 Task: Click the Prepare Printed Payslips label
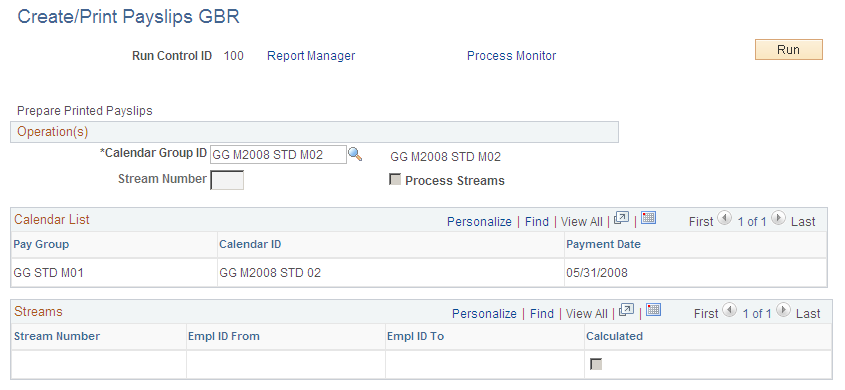coord(85,110)
